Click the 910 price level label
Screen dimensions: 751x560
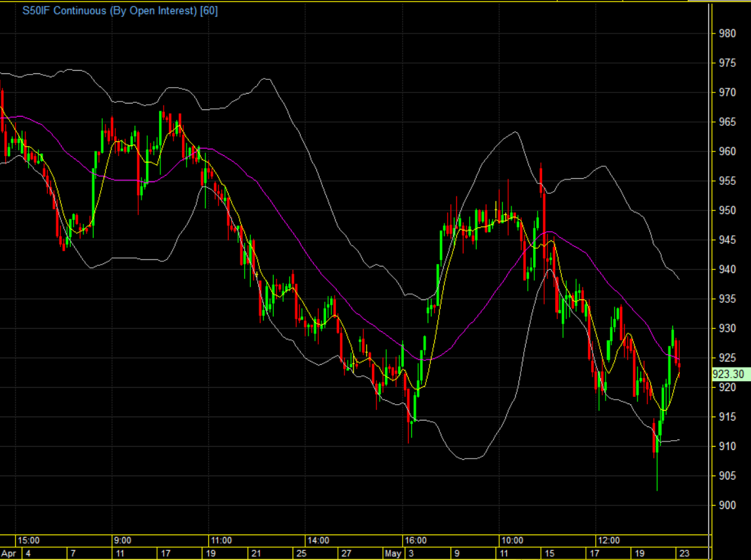click(727, 447)
